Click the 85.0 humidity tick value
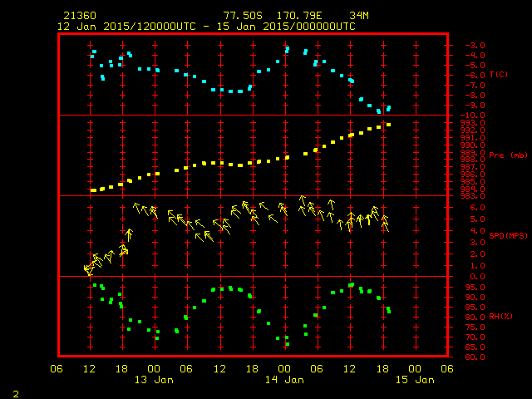The height and width of the screenshot is (399, 532). [x=475, y=308]
